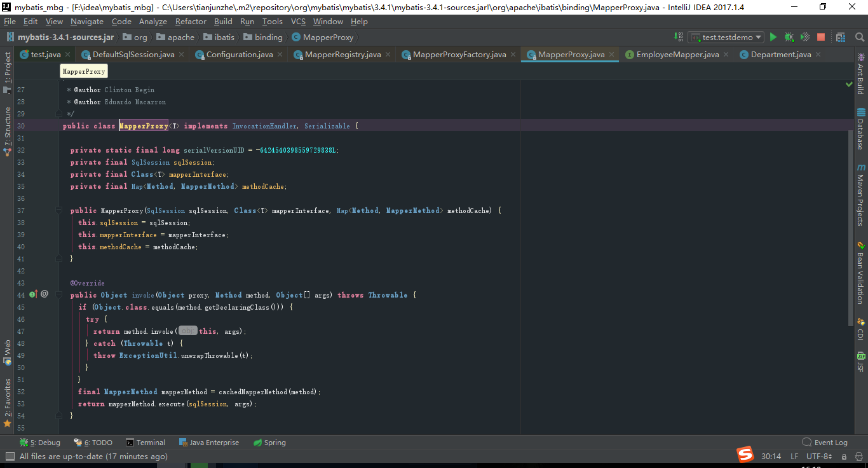The height and width of the screenshot is (468, 868).
Task: Click the Sogou input tray icon
Action: coord(745,455)
